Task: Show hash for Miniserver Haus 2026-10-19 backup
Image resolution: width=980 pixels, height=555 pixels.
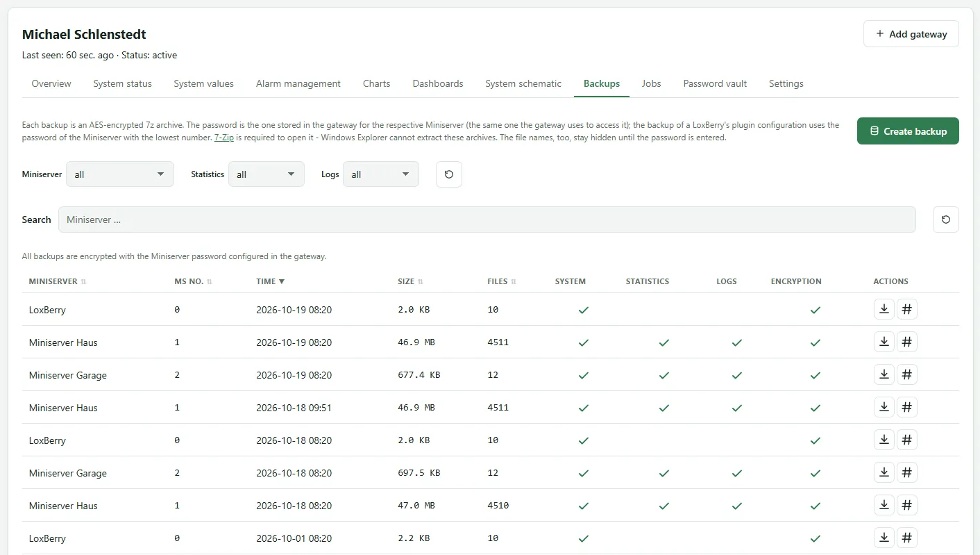Action: tap(906, 342)
